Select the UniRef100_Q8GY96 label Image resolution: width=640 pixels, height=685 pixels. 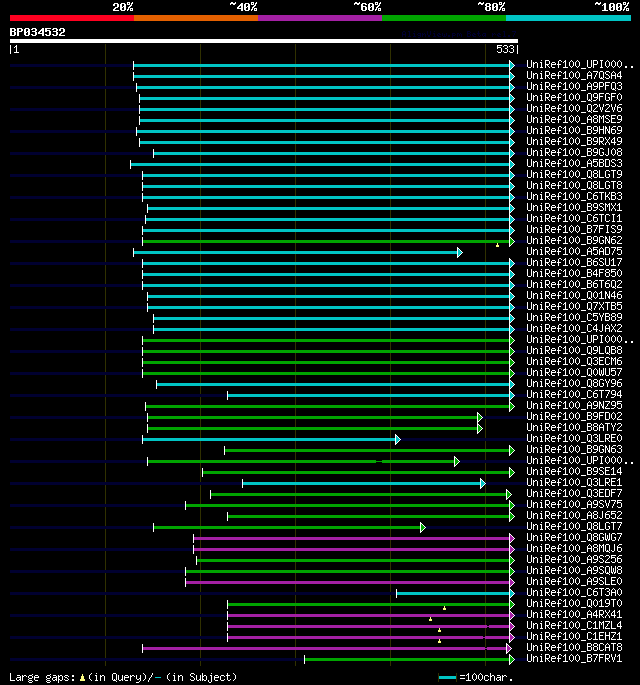point(574,384)
